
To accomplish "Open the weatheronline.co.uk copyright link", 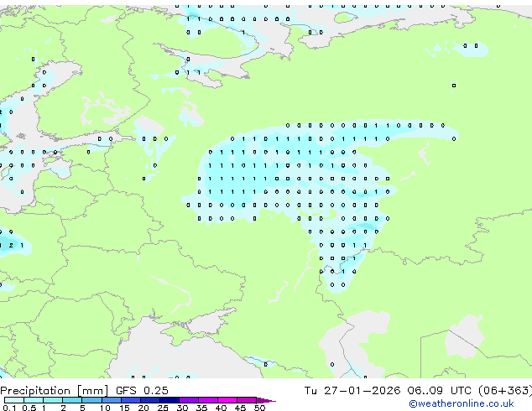I will 462,403.
